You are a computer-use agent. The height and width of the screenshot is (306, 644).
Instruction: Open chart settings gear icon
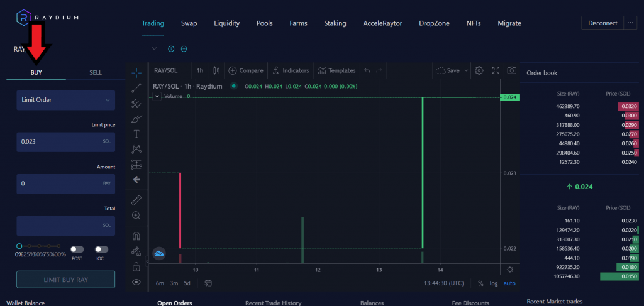[x=479, y=70]
